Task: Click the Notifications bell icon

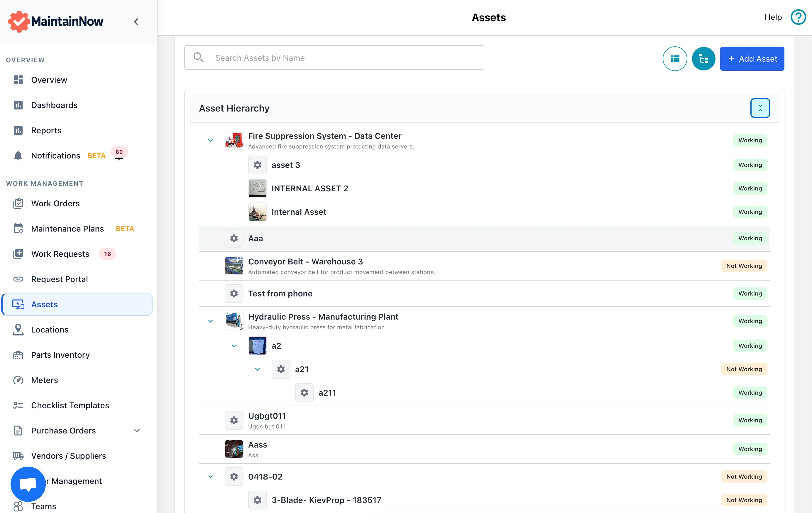Action: click(x=18, y=156)
